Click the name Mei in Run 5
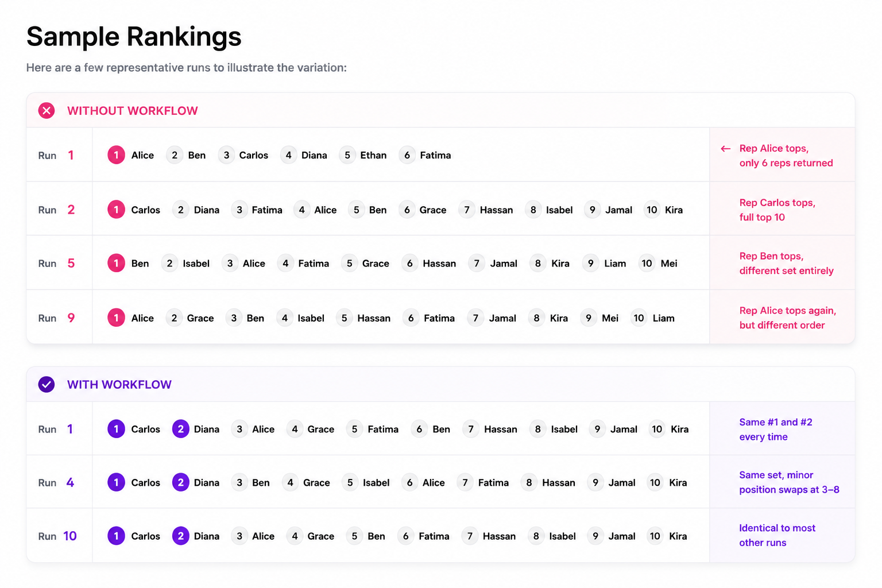This screenshot has width=882, height=588. pyautogui.click(x=669, y=263)
